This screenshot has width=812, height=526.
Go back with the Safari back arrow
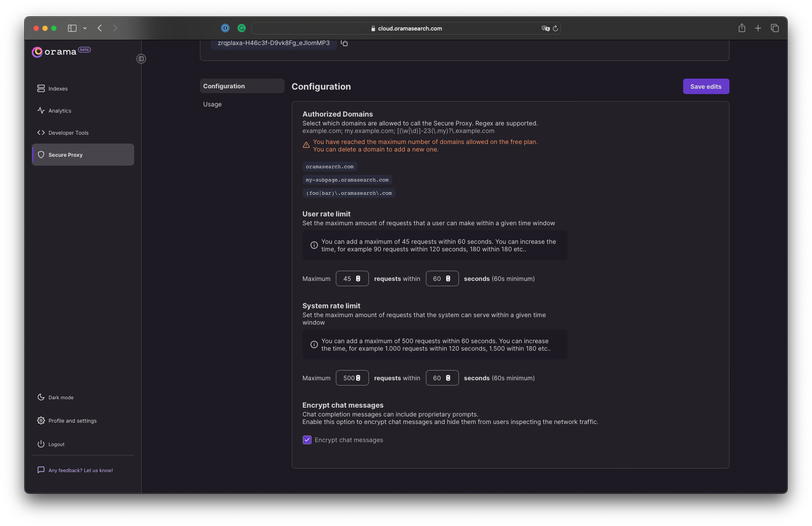pyautogui.click(x=100, y=28)
